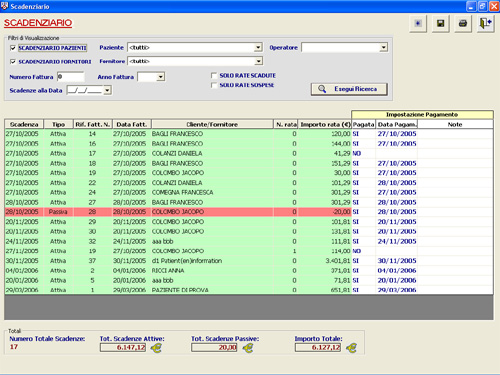Sort by Scadenza column header
This screenshot has height=375, width=500.
pyautogui.click(x=24, y=124)
